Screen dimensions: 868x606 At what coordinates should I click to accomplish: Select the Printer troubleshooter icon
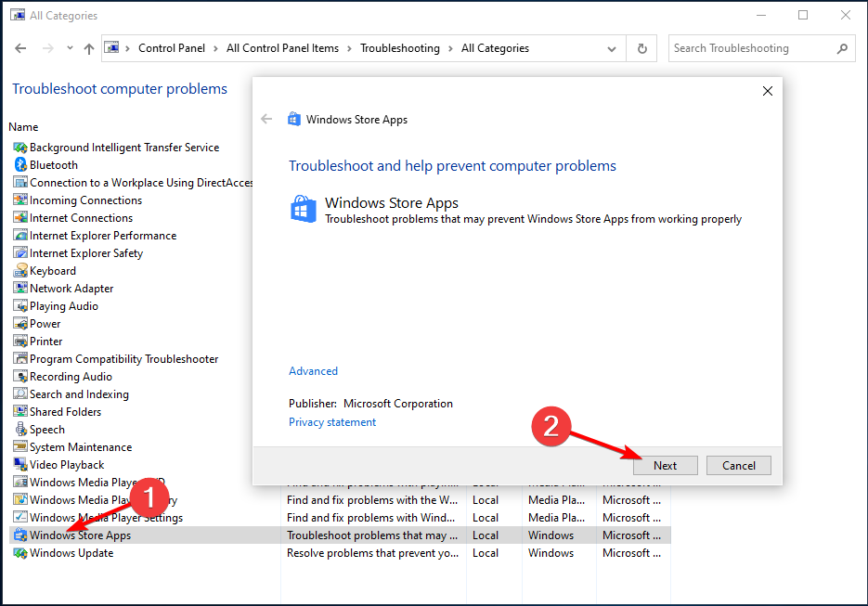(x=20, y=342)
